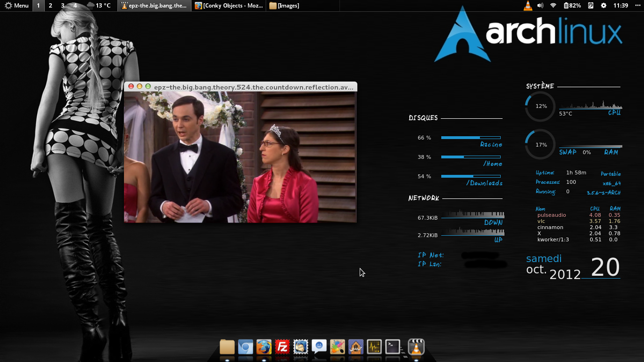Click the x86_64 architecture text
This screenshot has width=644, height=362.
pyautogui.click(x=611, y=183)
